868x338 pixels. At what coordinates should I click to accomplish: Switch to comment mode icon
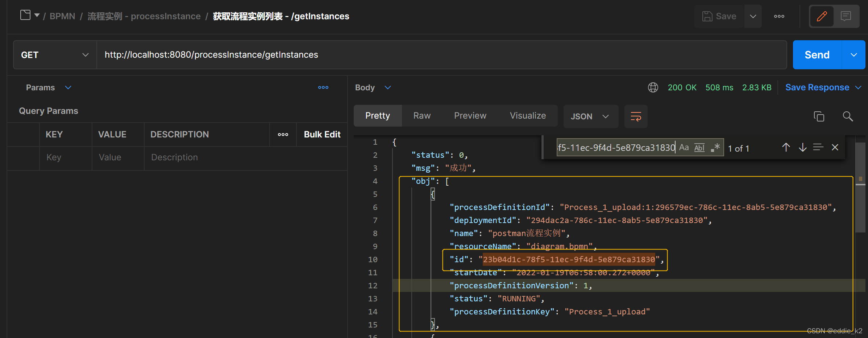[x=846, y=16]
